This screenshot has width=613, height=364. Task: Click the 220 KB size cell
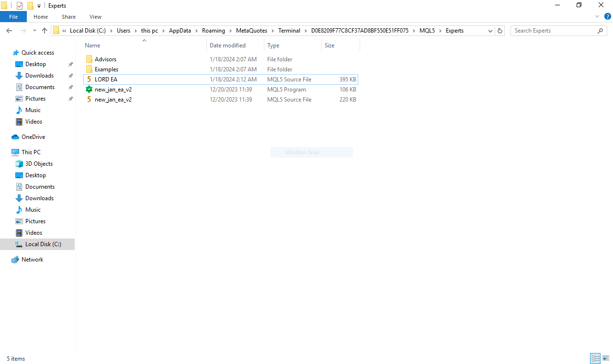348,100
